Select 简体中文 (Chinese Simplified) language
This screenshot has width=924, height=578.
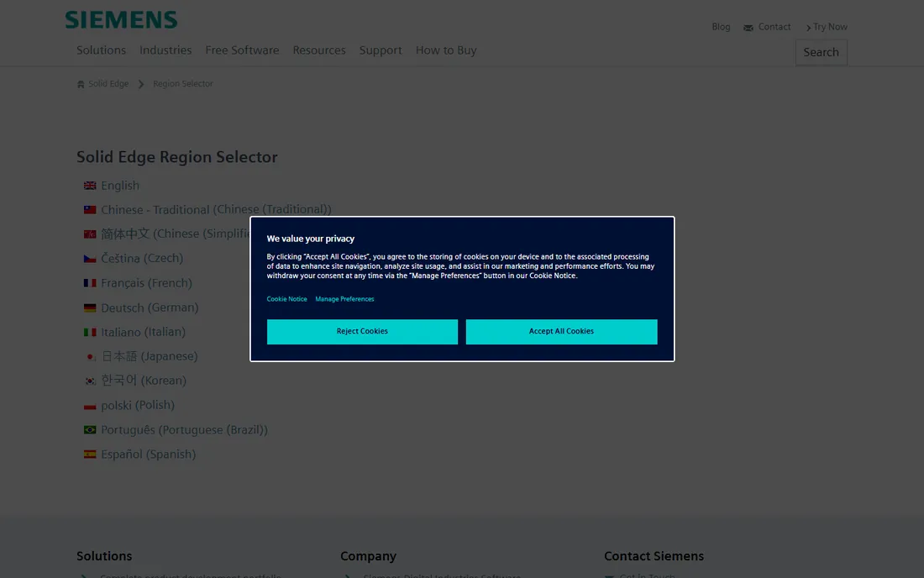click(176, 234)
